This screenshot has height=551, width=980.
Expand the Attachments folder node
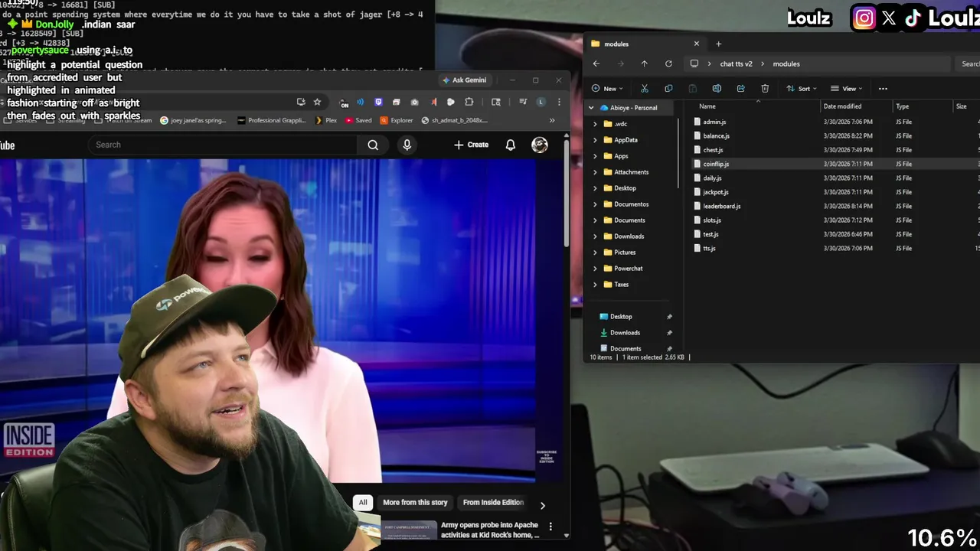(595, 172)
